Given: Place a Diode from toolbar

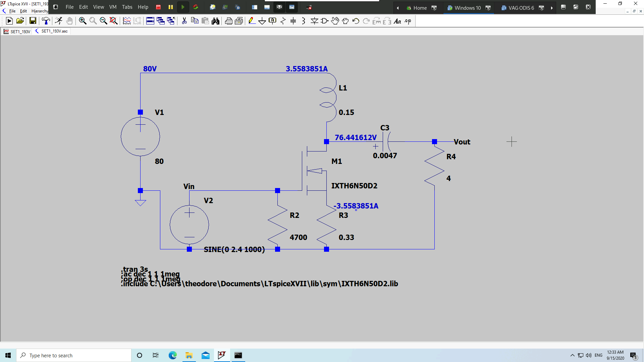Looking at the screenshot, I should [314, 21].
